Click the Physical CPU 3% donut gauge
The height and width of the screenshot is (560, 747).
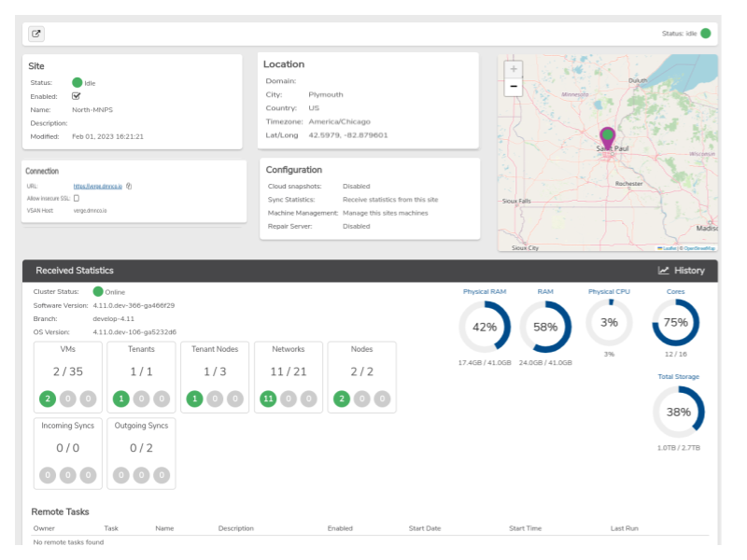609,323
